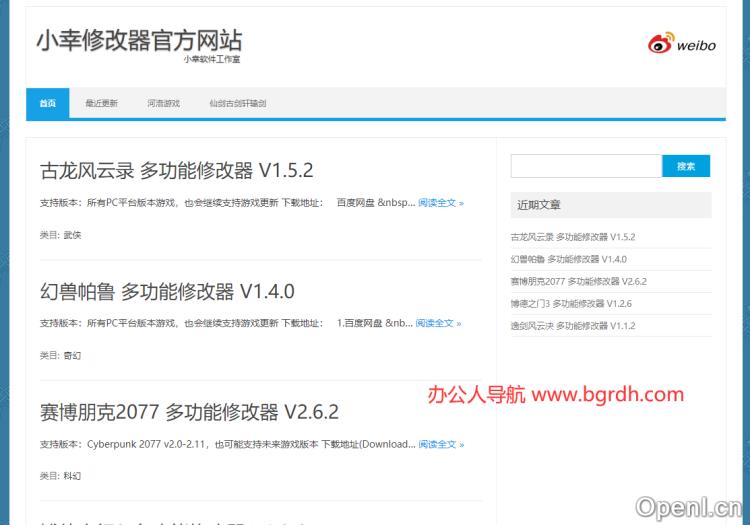Open sidebar recent post 赛博朋克2077 V2.6.2

click(x=579, y=281)
